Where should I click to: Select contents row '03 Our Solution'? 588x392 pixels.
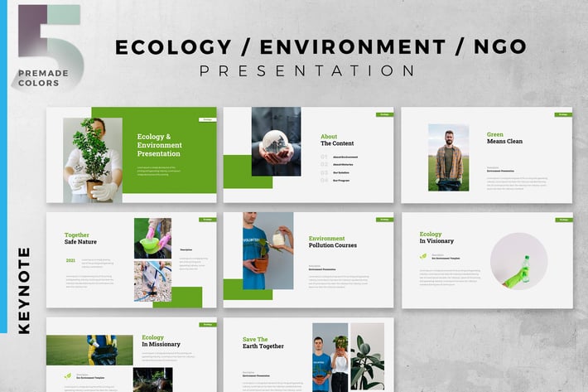click(x=335, y=172)
